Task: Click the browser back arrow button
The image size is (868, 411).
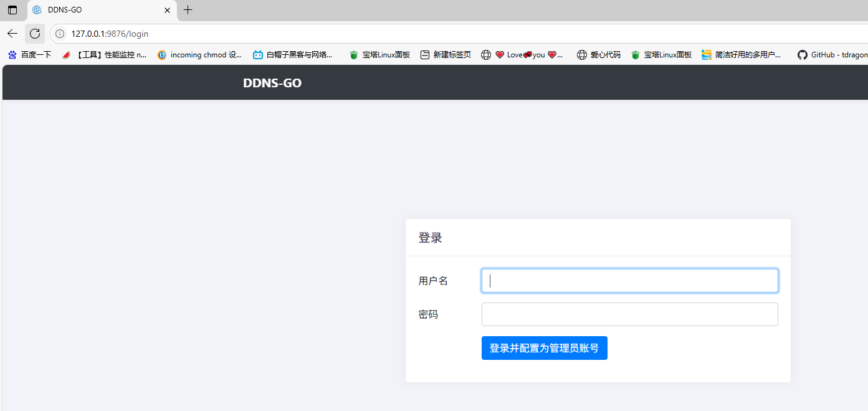Action: [12, 34]
